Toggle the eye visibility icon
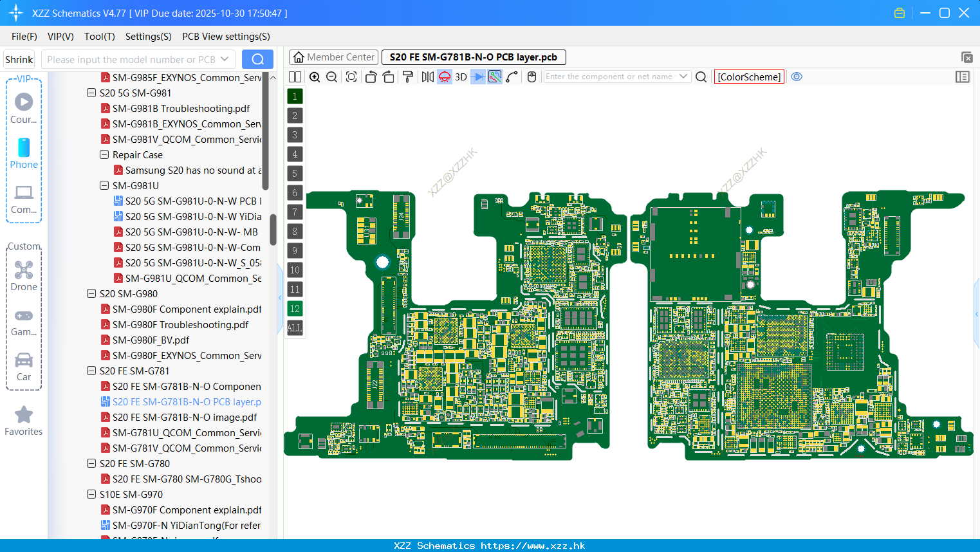Image resolution: width=980 pixels, height=552 pixels. [797, 77]
